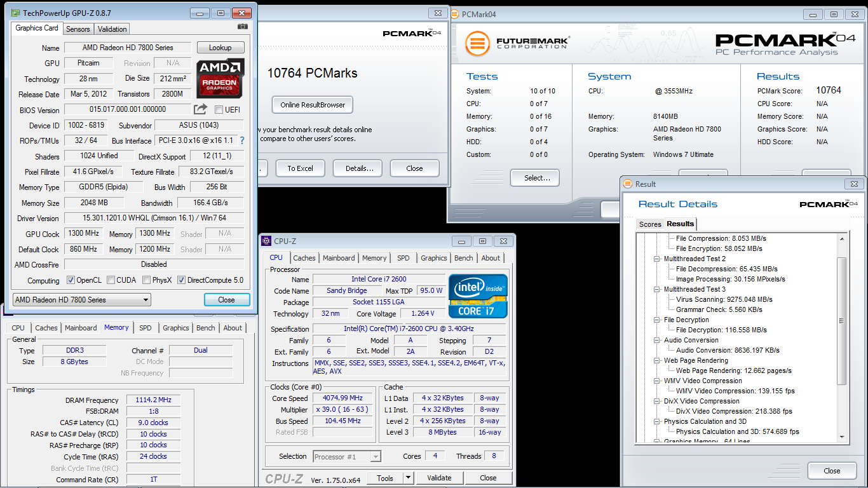Switch to the Sensors tab in GPU-Z
The width and height of the screenshot is (868, 488).
(x=78, y=29)
